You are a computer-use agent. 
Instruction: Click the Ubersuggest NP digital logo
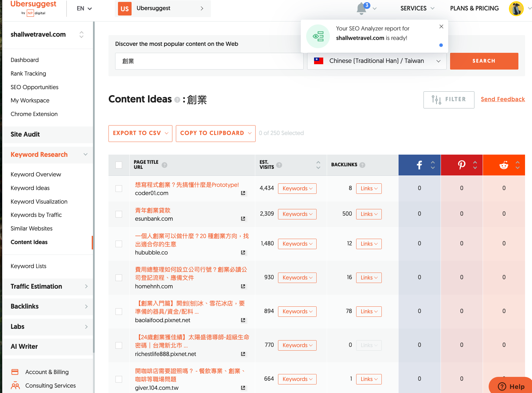pyautogui.click(x=33, y=8)
